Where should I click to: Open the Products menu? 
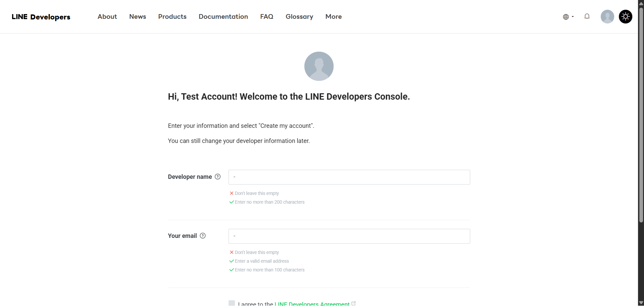[172, 17]
